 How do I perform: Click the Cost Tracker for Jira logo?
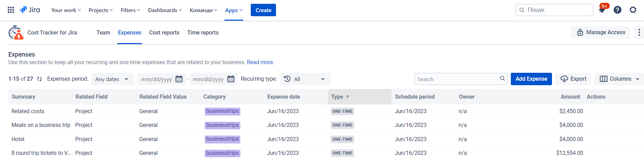tap(16, 32)
